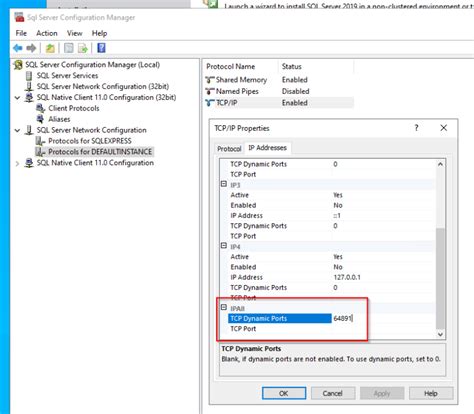Switch to the Protocol tab
Image resolution: width=474 pixels, height=414 pixels.
229,149
